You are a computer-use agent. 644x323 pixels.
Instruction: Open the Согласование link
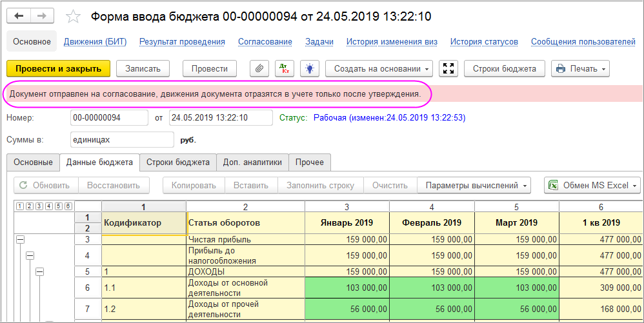pos(265,42)
